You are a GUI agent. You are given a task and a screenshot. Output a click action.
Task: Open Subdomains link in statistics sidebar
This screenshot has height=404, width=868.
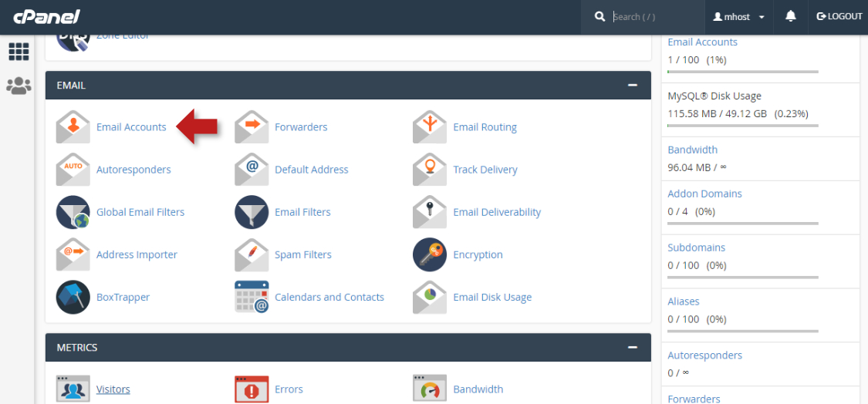(696, 247)
